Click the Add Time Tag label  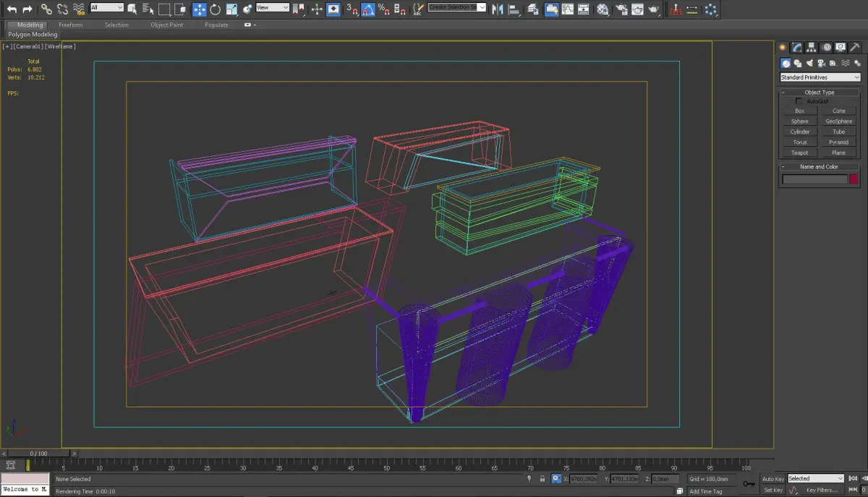706,491
